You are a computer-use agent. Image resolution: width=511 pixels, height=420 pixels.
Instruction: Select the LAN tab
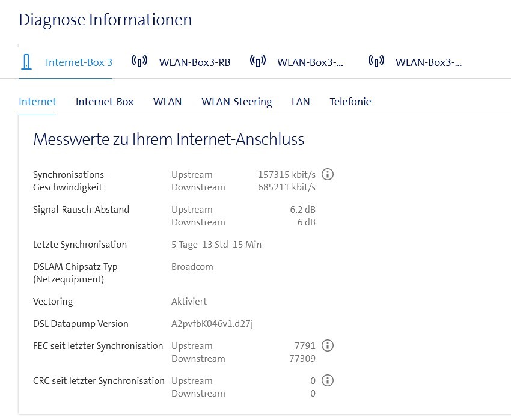[301, 102]
